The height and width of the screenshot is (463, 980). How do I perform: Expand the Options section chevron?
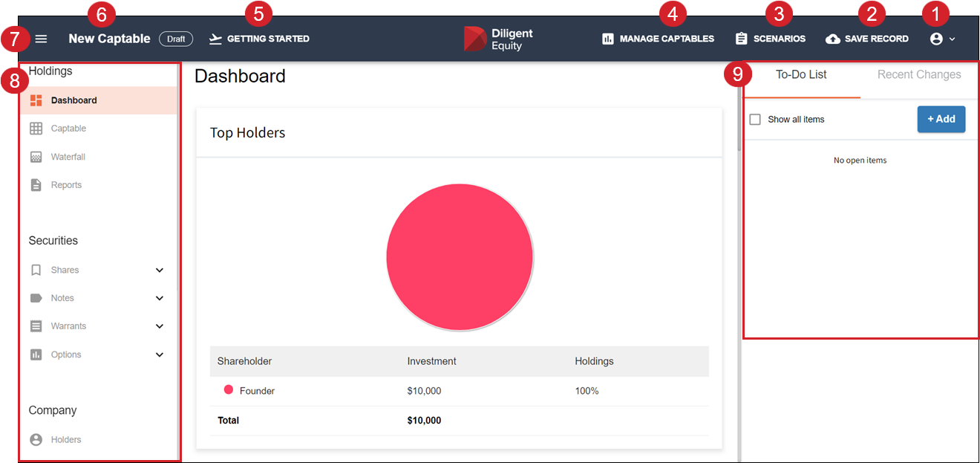pyautogui.click(x=160, y=355)
